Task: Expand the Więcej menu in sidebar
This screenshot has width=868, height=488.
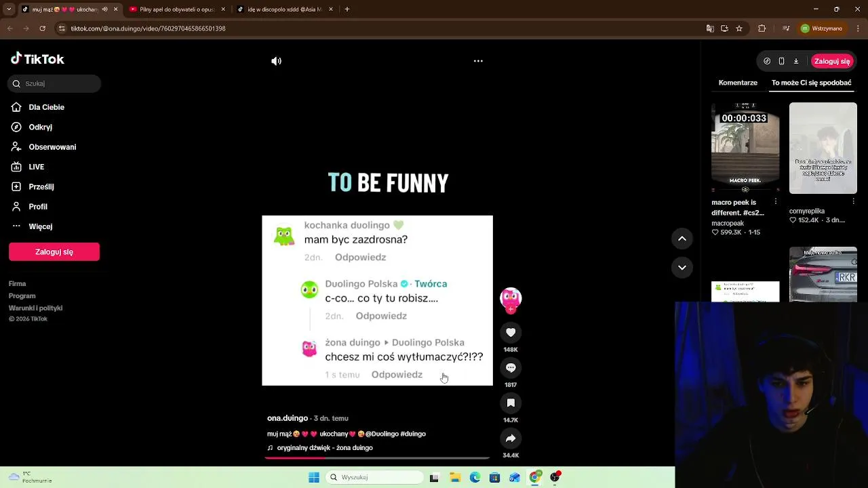Action: click(x=40, y=226)
